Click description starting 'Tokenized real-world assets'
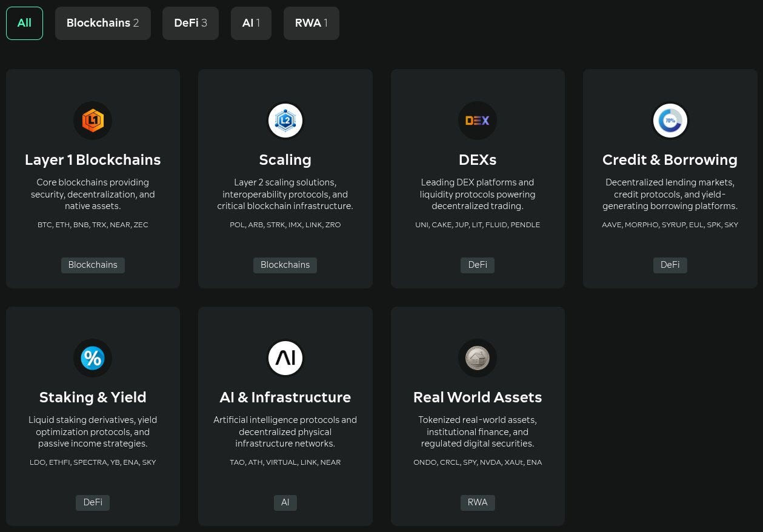 click(x=478, y=432)
